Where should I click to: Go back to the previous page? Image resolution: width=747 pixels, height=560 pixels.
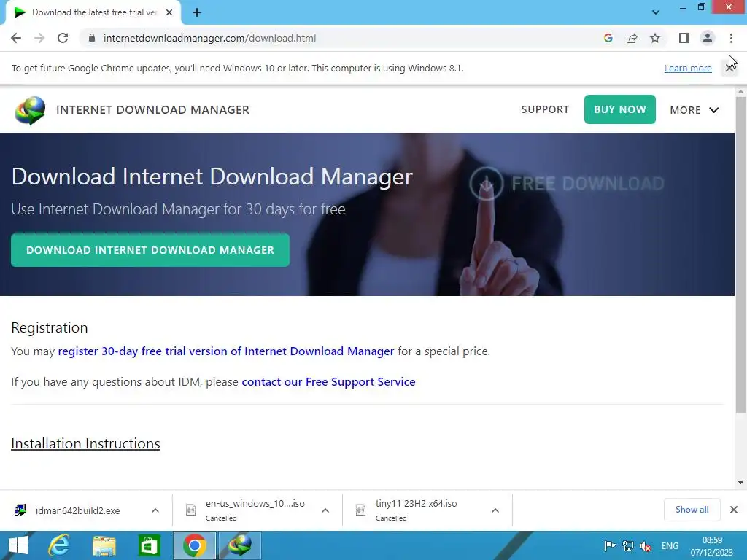(16, 38)
